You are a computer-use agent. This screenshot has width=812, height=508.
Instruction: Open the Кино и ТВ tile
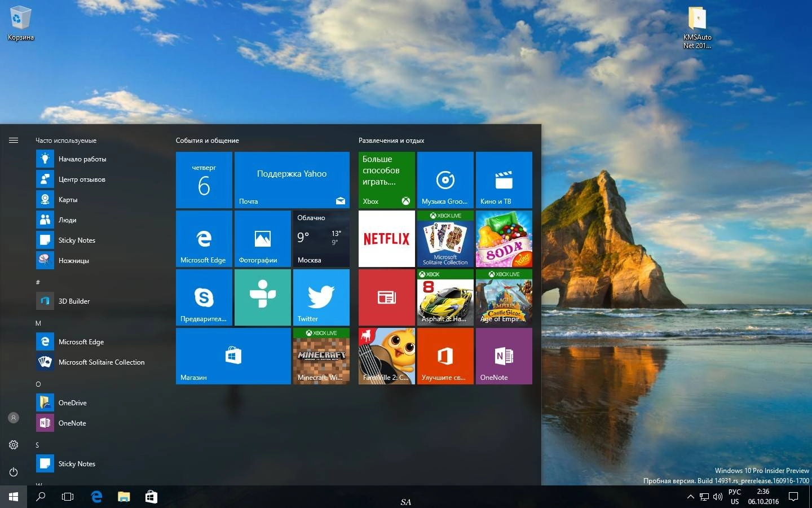(504, 180)
